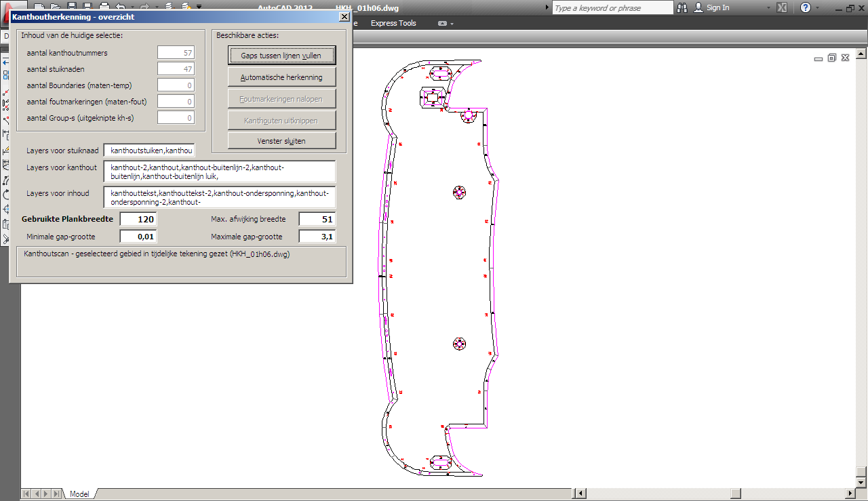Click the vertical scrollbar up arrow
This screenshot has width=868, height=501.
tap(861, 53)
